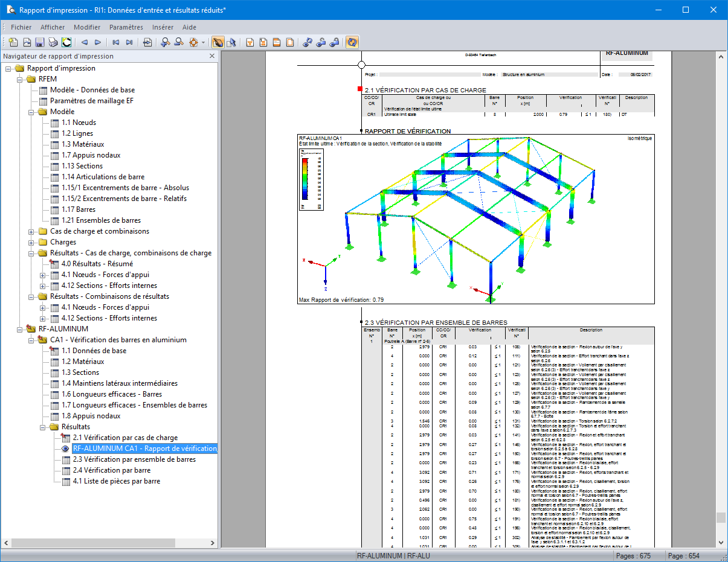
Task: Select 1.17 Barres in navigator
Action: click(79, 209)
